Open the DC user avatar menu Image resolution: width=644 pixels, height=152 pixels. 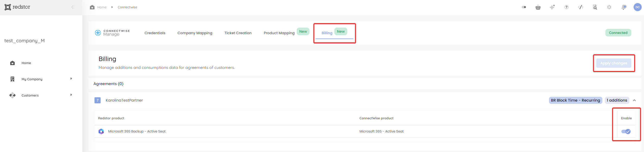[638, 7]
